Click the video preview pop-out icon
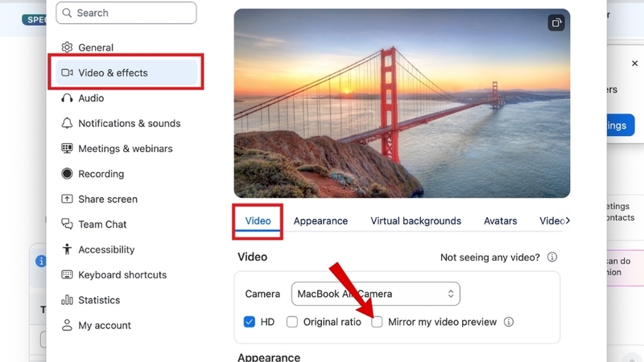The height and width of the screenshot is (362, 644). click(556, 23)
